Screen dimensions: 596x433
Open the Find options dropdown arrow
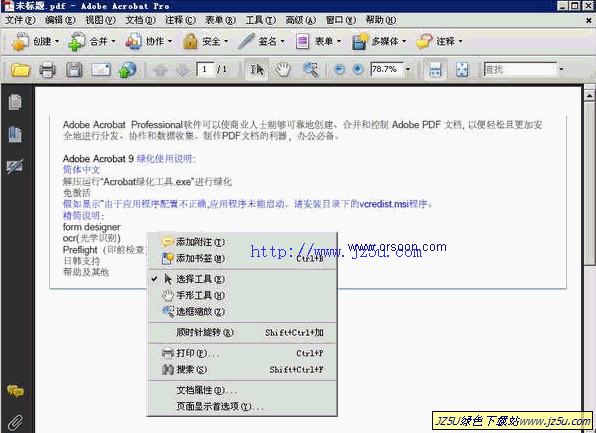pyautogui.click(x=561, y=70)
